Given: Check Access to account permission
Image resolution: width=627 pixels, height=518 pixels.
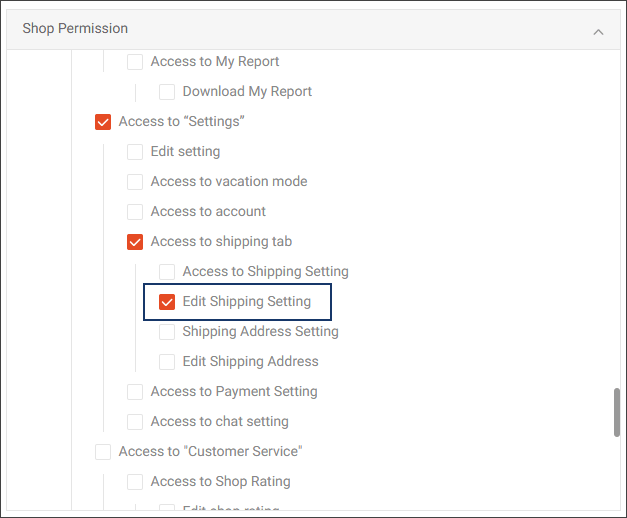Looking at the screenshot, I should tap(135, 212).
